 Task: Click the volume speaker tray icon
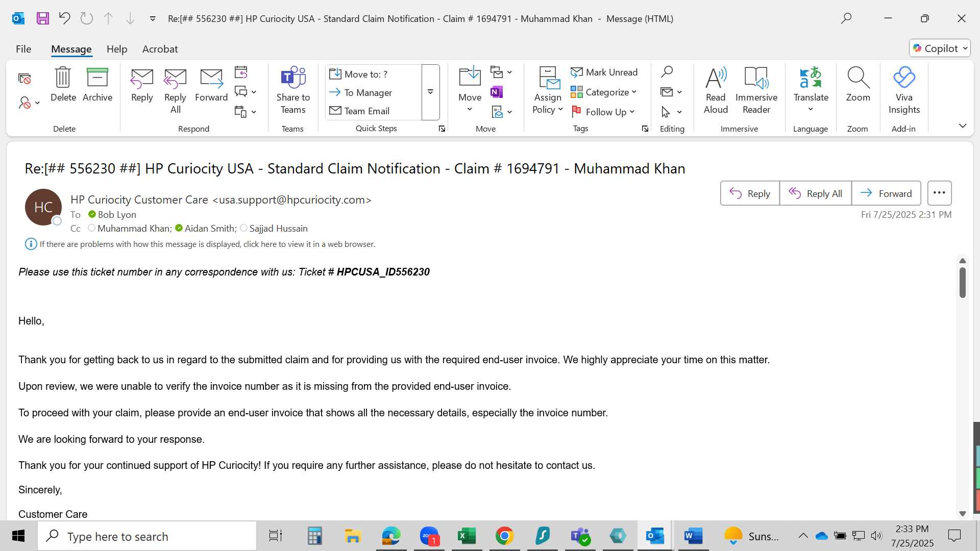point(876,536)
